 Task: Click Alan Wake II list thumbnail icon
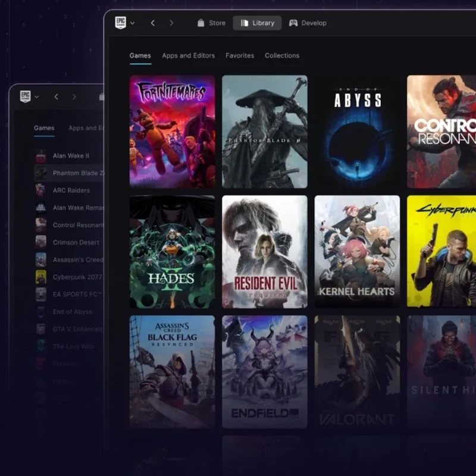pyautogui.click(x=41, y=156)
